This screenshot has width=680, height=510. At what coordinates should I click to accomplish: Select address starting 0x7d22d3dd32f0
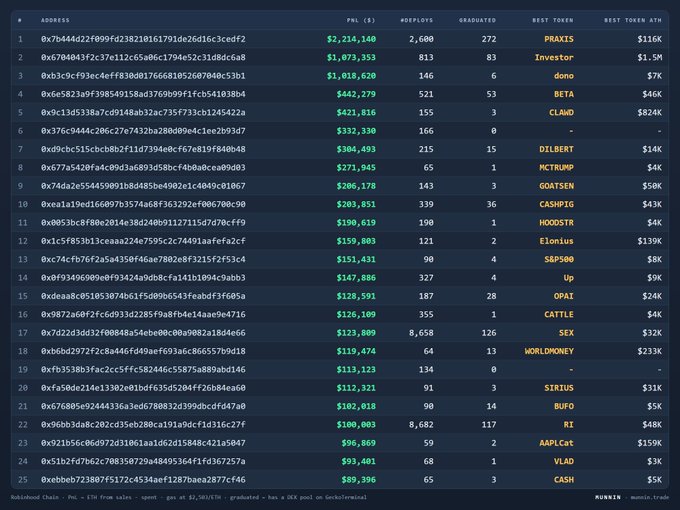point(143,333)
